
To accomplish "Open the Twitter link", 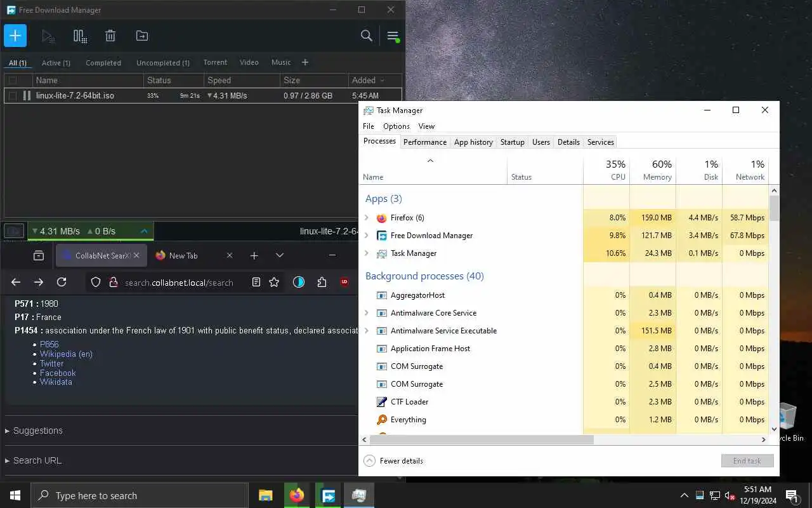I will (51, 363).
